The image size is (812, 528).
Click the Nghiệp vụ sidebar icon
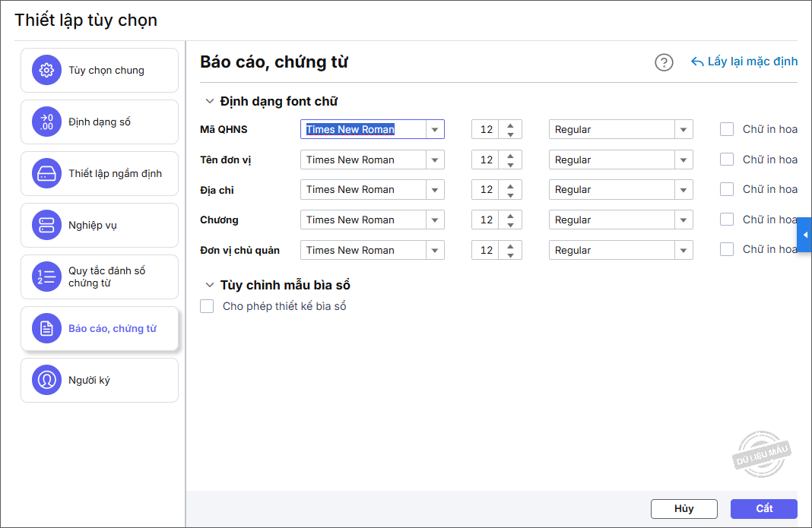46,226
